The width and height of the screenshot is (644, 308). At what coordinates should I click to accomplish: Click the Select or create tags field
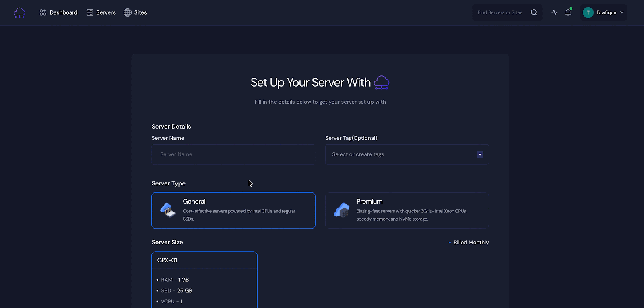click(398, 154)
